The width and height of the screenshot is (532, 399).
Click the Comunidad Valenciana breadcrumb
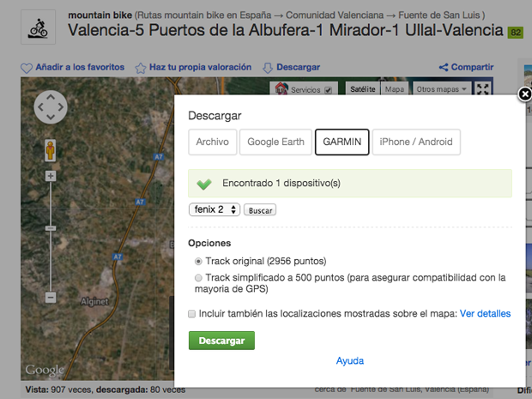click(x=335, y=15)
